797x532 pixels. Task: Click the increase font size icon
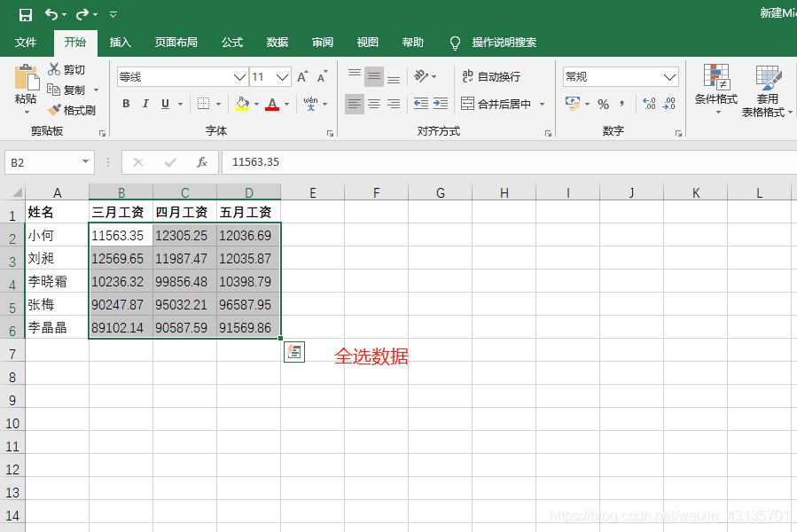[x=302, y=77]
